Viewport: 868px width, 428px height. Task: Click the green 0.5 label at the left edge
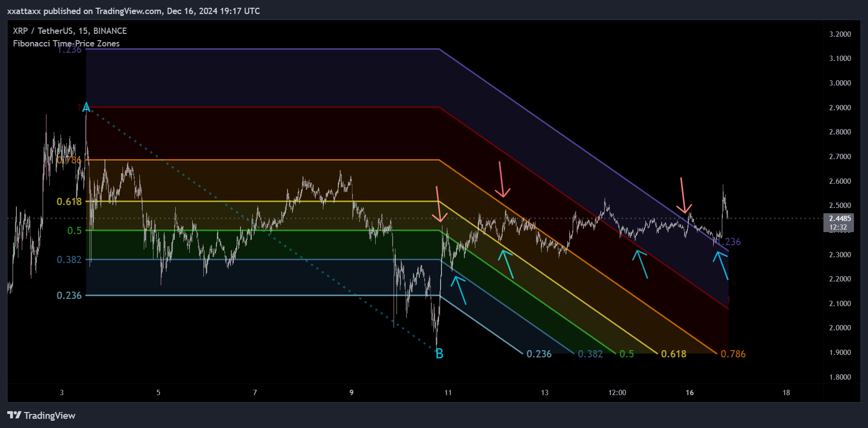75,231
